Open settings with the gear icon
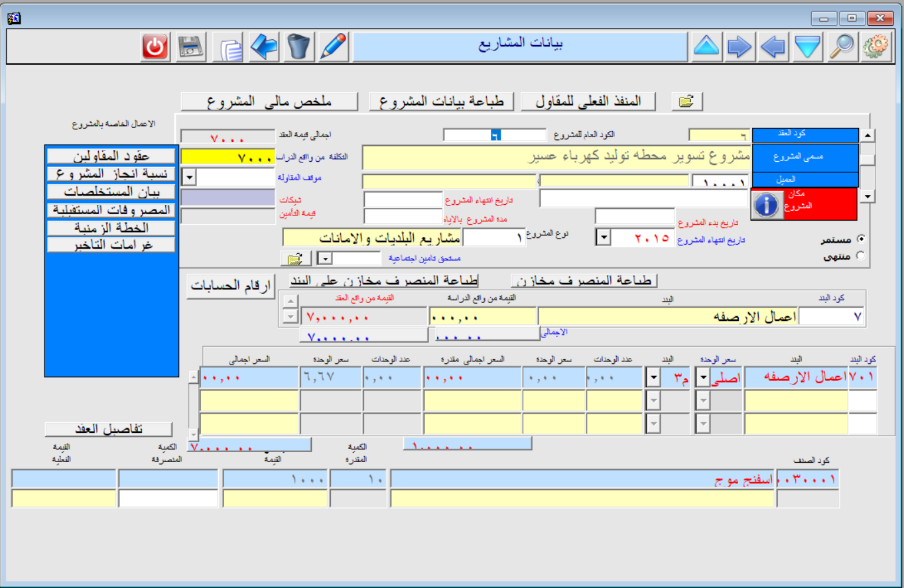Viewport: 904px width, 588px height. [877, 47]
